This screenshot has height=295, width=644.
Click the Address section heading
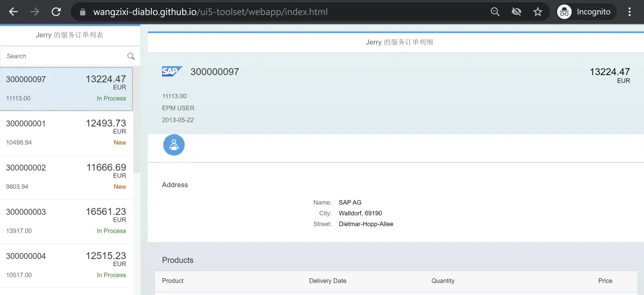(x=175, y=185)
